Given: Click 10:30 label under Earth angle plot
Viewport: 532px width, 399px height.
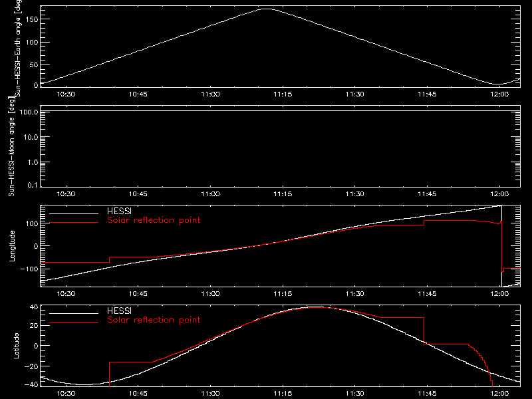Looking at the screenshot, I should [x=66, y=94].
